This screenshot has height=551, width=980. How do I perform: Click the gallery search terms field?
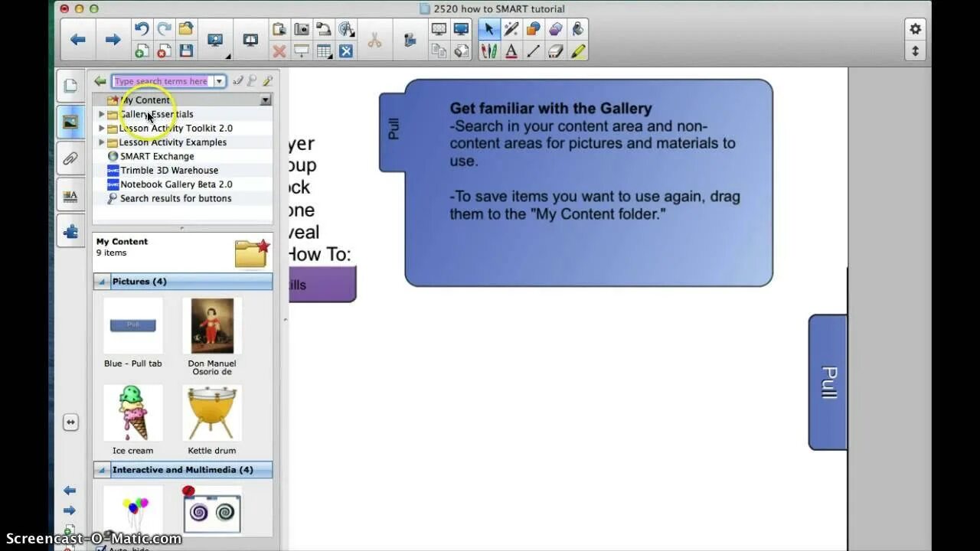(x=162, y=81)
